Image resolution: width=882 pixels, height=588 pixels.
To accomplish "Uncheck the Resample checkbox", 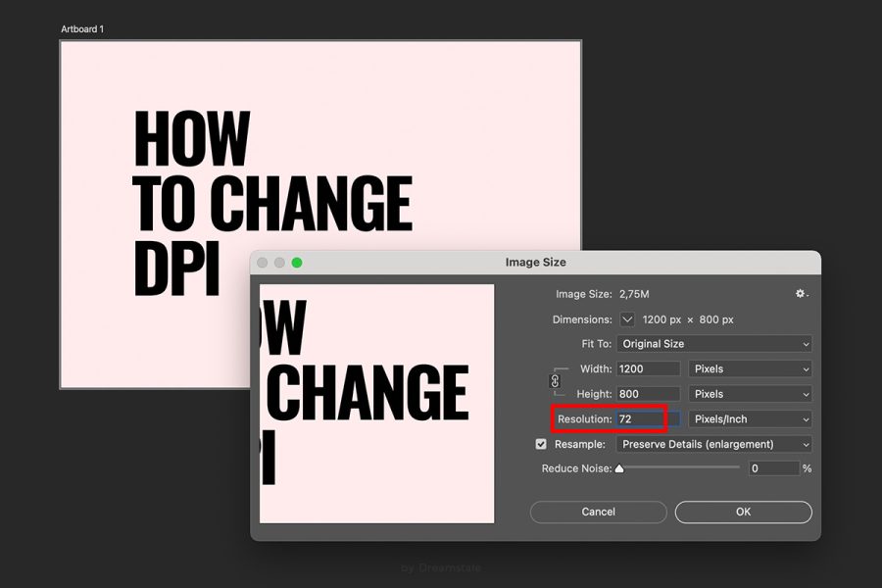I will click(541, 443).
